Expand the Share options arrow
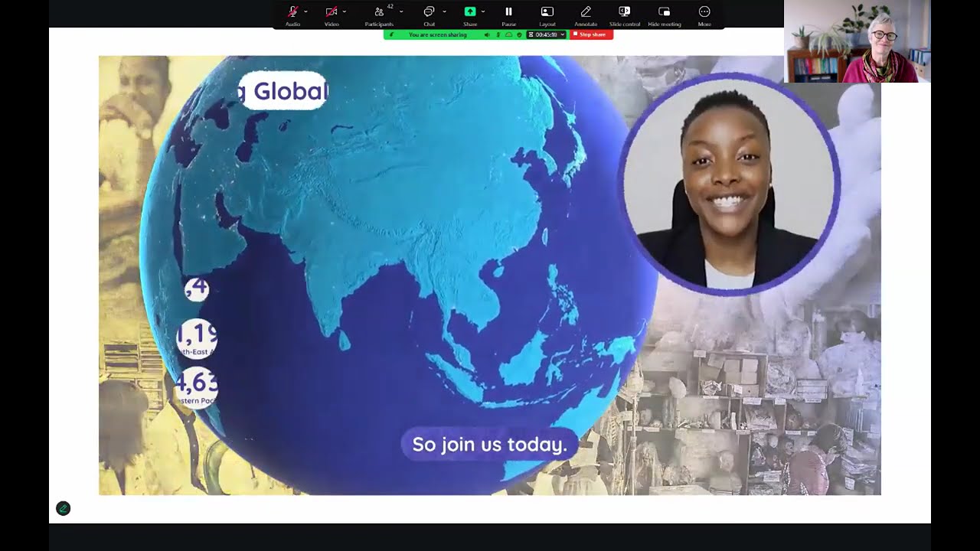The height and width of the screenshot is (551, 980). coord(483,11)
